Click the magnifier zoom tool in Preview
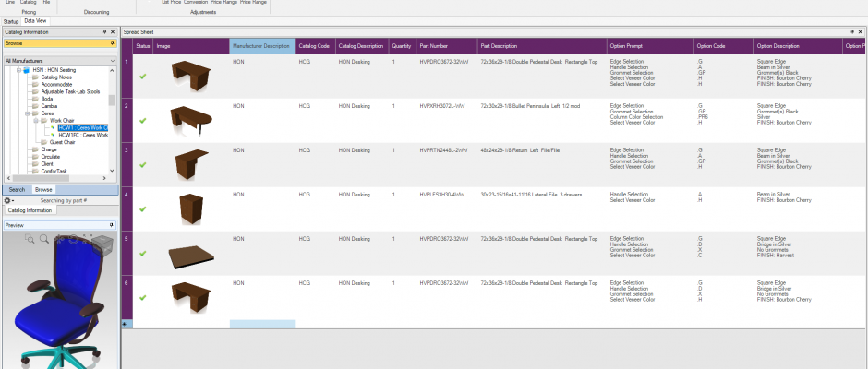 click(44, 239)
